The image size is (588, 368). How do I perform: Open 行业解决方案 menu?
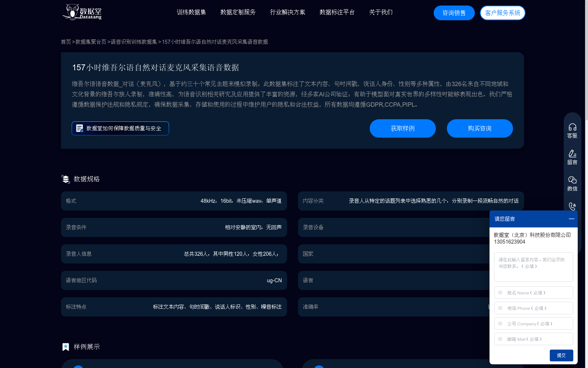pos(287,12)
